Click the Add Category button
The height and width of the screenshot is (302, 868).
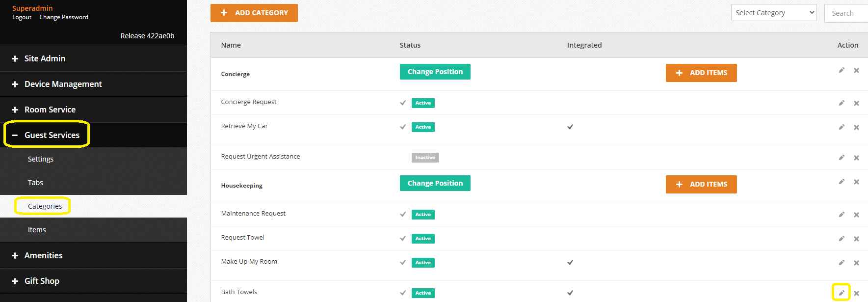pos(254,13)
